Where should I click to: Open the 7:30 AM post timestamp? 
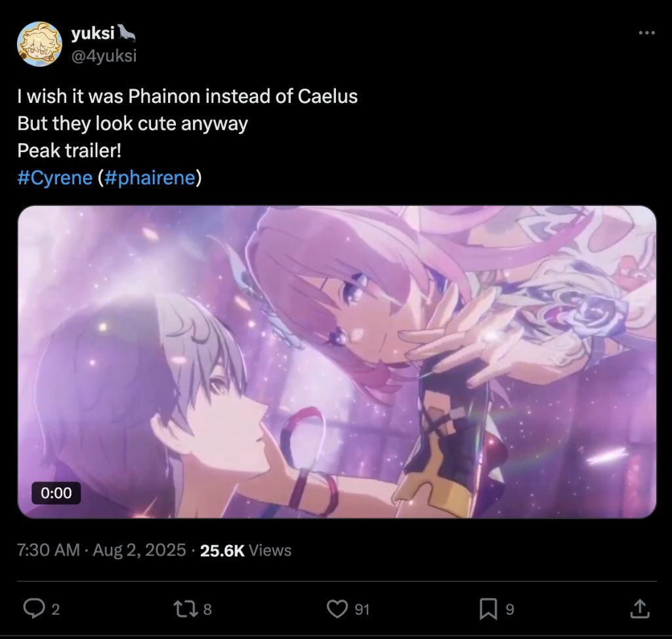[49, 550]
